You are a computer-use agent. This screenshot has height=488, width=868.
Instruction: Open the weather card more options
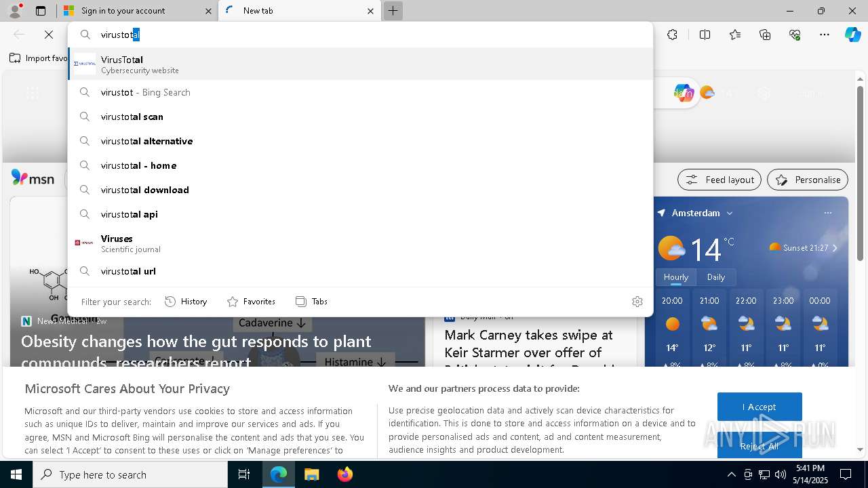tap(827, 213)
